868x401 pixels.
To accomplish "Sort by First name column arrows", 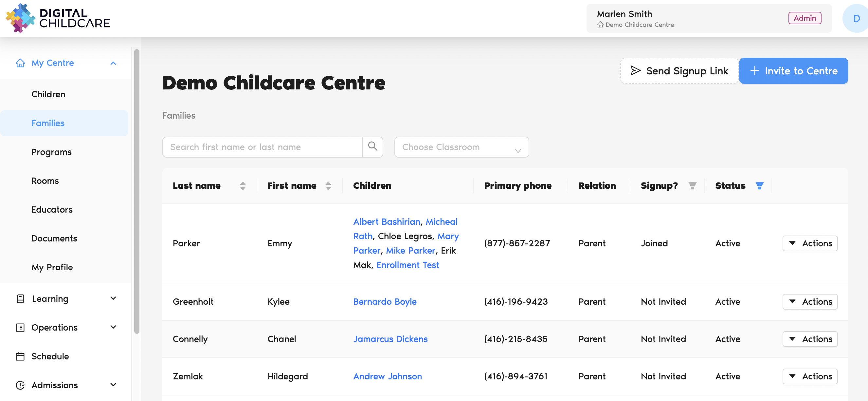I will click(x=328, y=185).
